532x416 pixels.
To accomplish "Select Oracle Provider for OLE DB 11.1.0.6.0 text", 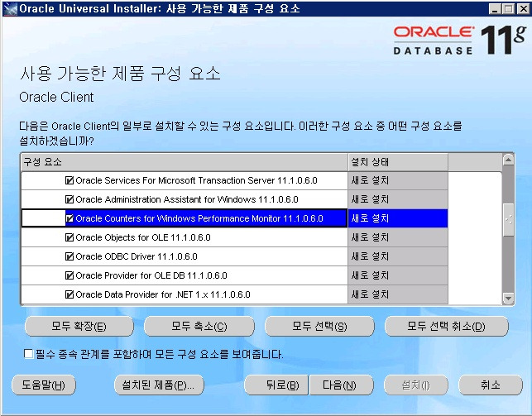I will (151, 275).
